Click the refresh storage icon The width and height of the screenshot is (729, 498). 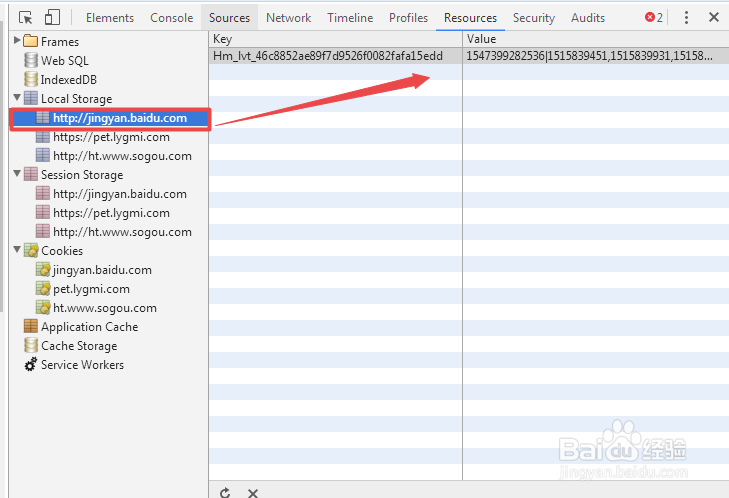pyautogui.click(x=225, y=492)
